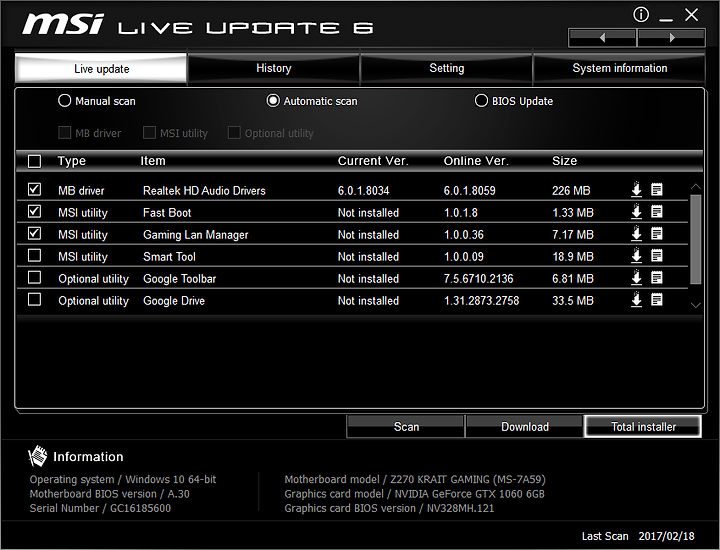Click Smart Tool download arrow icon
Image resolution: width=720 pixels, height=550 pixels.
click(636, 256)
